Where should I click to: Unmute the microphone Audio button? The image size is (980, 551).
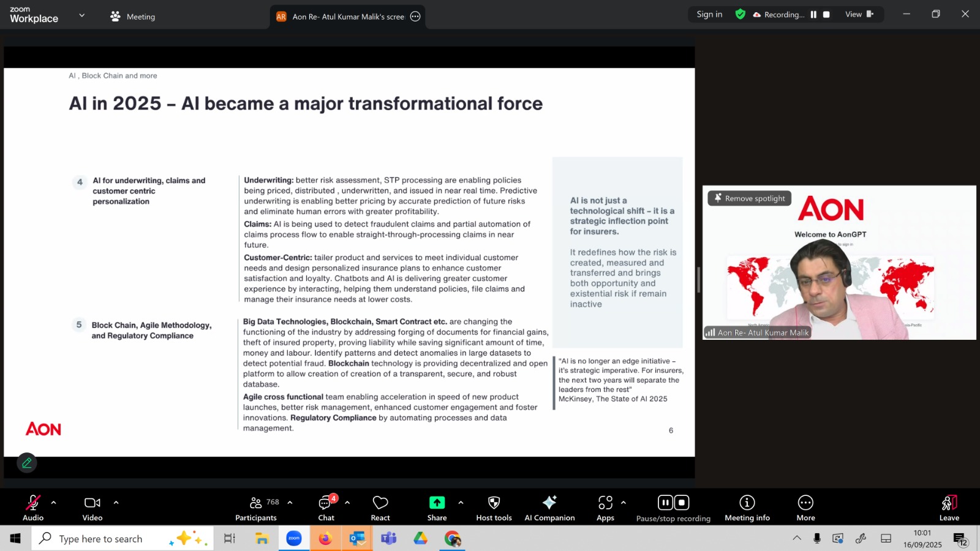point(33,508)
